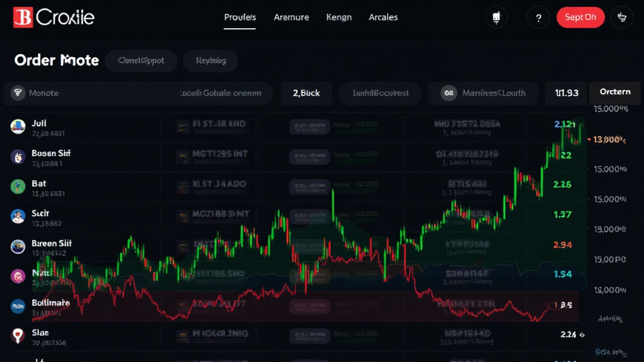This screenshot has height=362, width=644.
Task: Click the question mark help icon
Action: pos(538,17)
